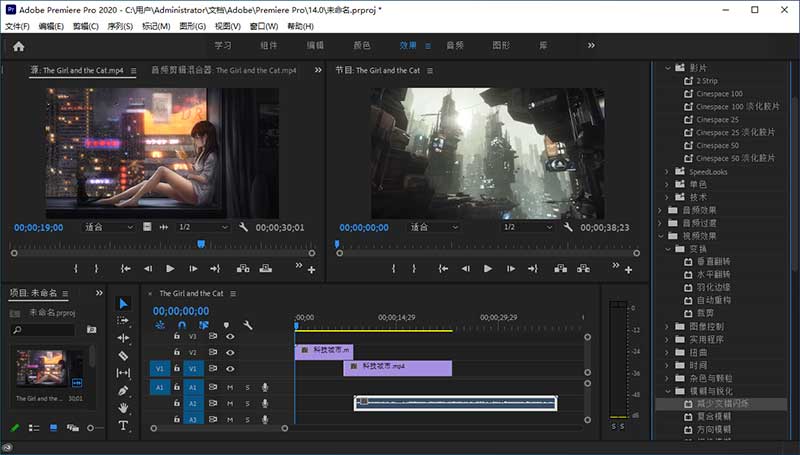Toggle sync lock for track A3

click(x=213, y=419)
